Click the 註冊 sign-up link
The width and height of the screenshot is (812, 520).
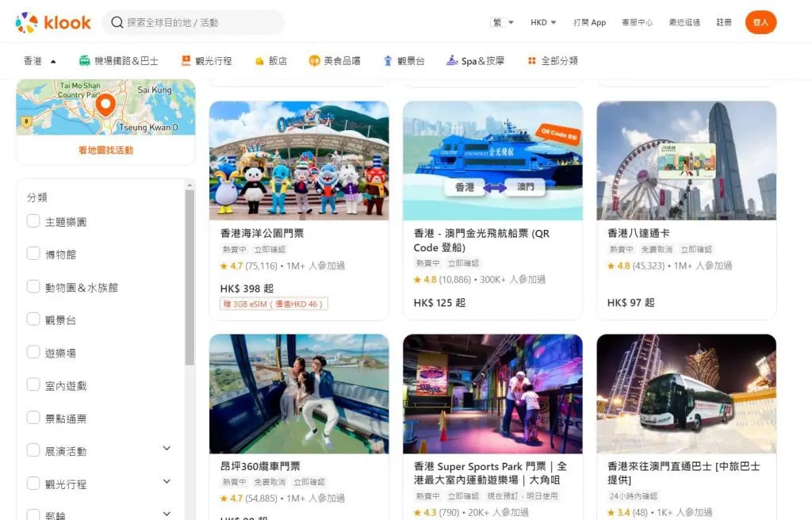[723, 22]
